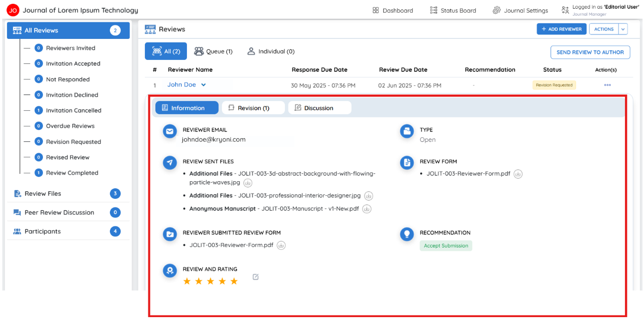Select the Revision (1) tab

[x=253, y=108]
